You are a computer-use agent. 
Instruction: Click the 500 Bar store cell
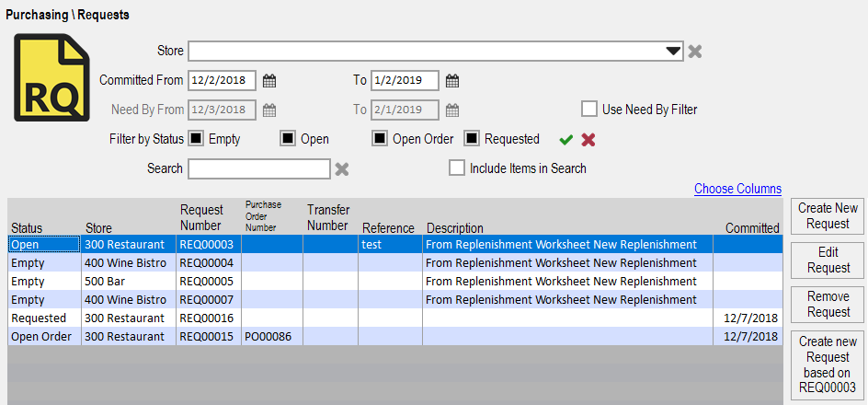[129, 281]
